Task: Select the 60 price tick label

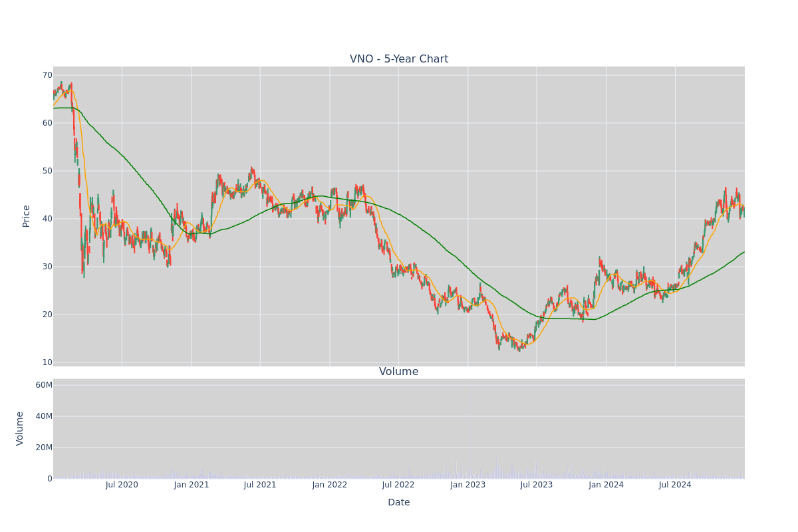Action: (48, 123)
